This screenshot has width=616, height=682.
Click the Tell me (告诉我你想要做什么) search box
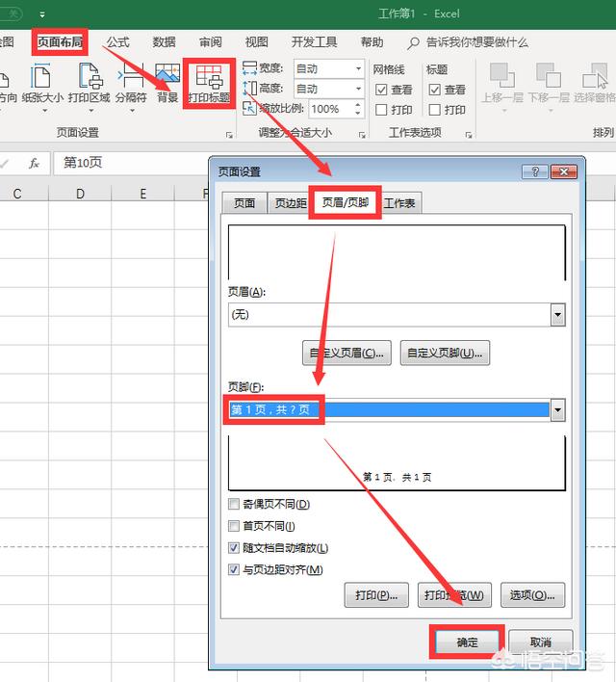pyautogui.click(x=476, y=42)
